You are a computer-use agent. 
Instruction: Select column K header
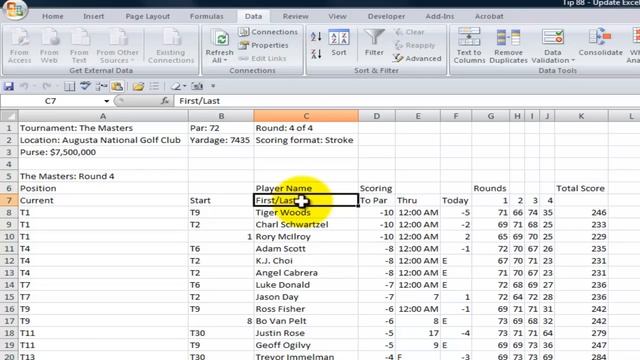581,116
